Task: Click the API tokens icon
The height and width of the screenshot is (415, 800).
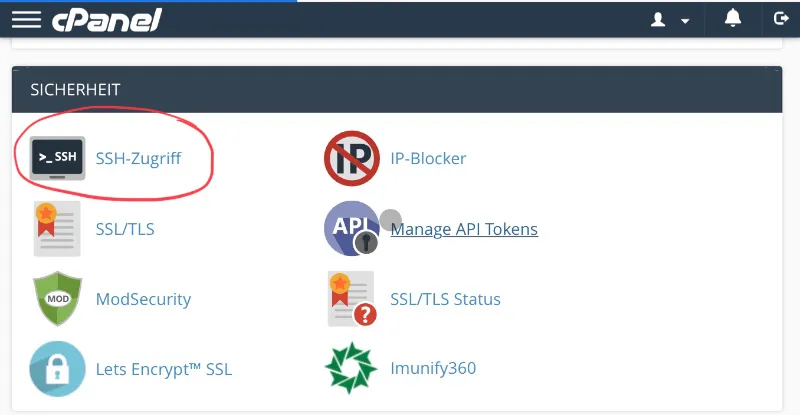Action: 352,228
